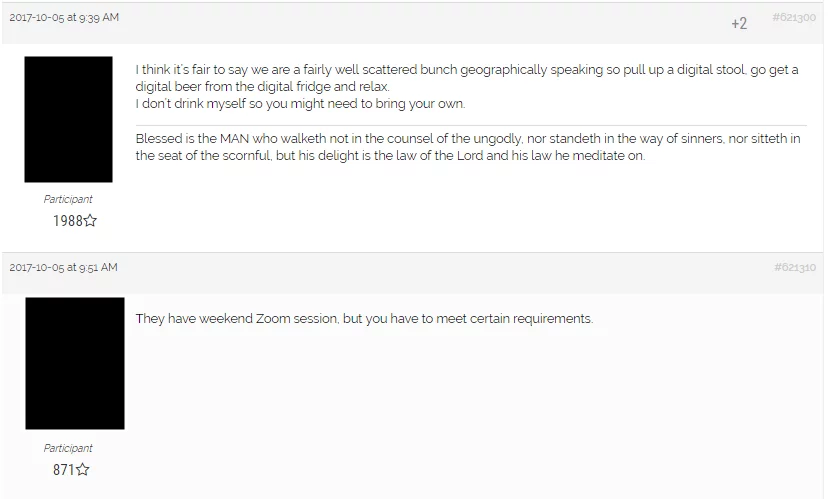This screenshot has width=829, height=499.
Task: Open the avatar of the 871-point participant
Action: coord(75,363)
